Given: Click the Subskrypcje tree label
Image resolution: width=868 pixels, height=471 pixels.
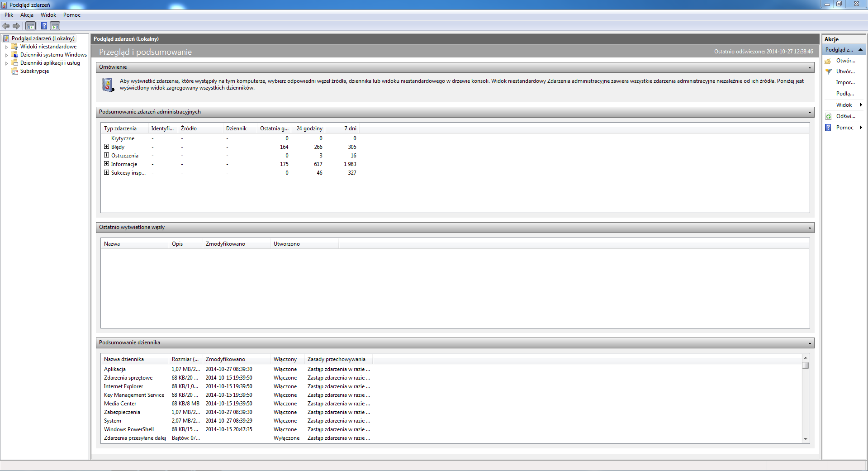Looking at the screenshot, I should (34, 71).
